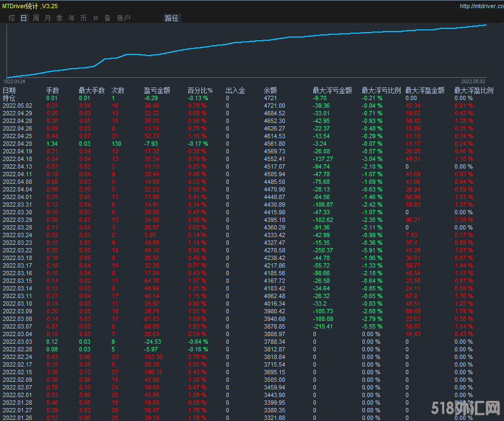Click the 日期 column header
The image size is (504, 421).
[x=9, y=90]
